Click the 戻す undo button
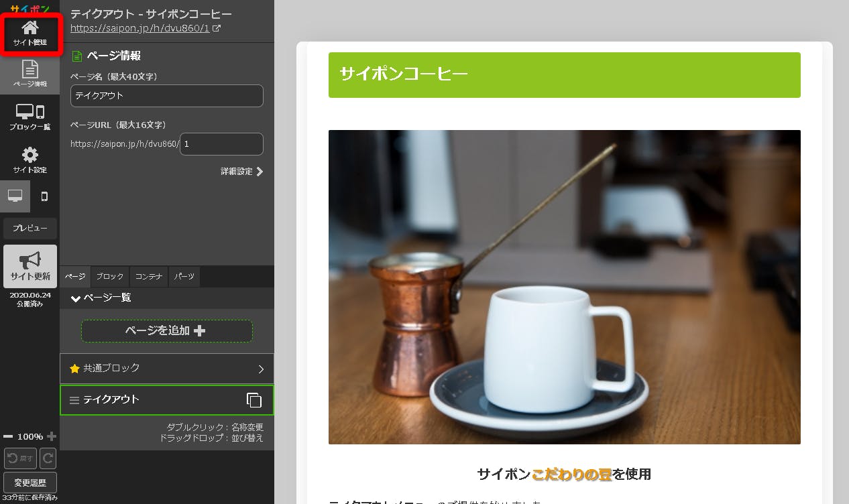This screenshot has width=849, height=504. coord(20,458)
